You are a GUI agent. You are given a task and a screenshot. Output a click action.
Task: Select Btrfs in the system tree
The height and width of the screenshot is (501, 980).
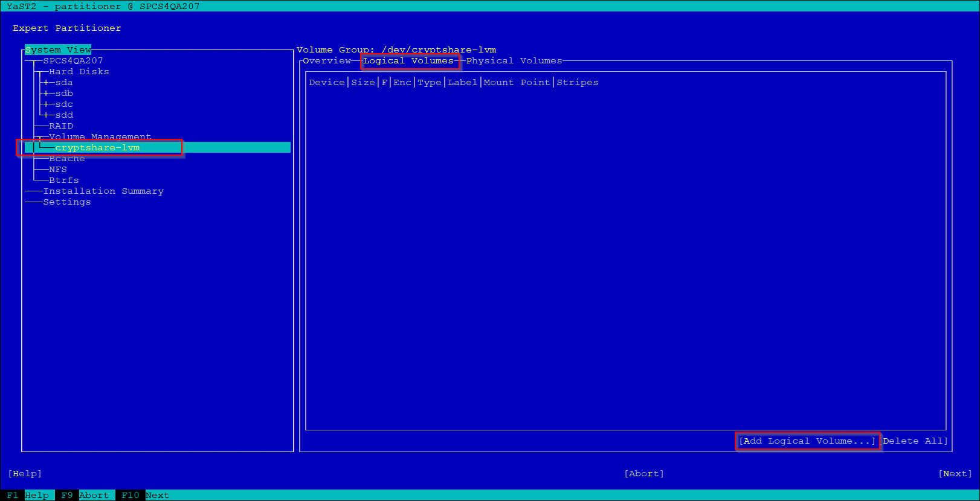click(64, 180)
